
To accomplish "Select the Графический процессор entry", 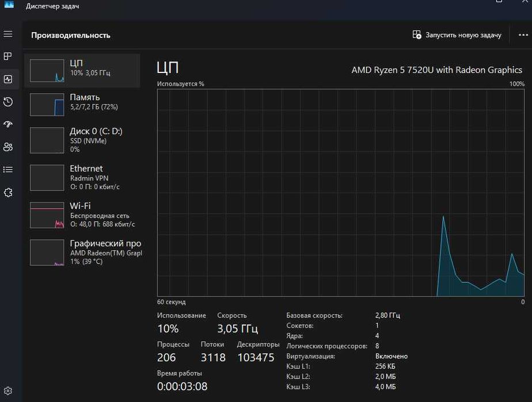I will [82, 252].
